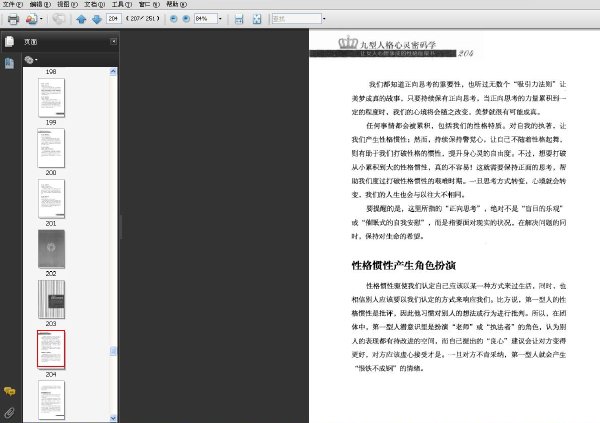
Task: Click the Pages panel icon in sidebar
Action: 10,41
